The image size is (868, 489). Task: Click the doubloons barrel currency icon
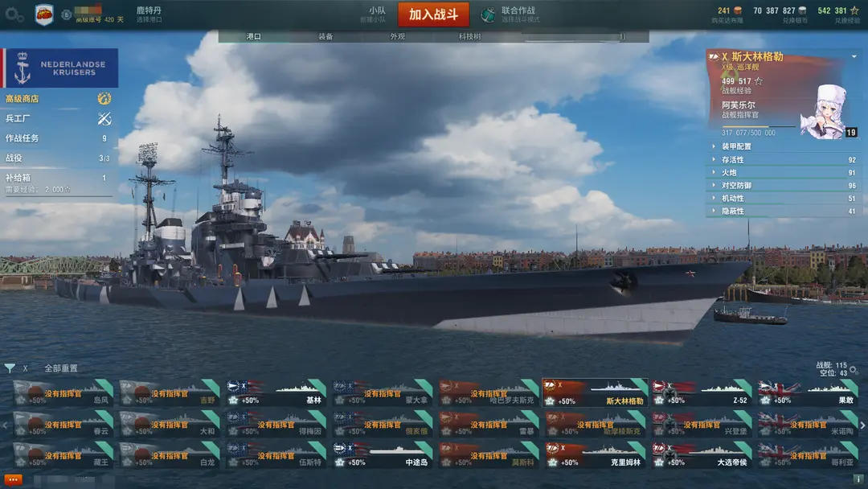(x=738, y=10)
